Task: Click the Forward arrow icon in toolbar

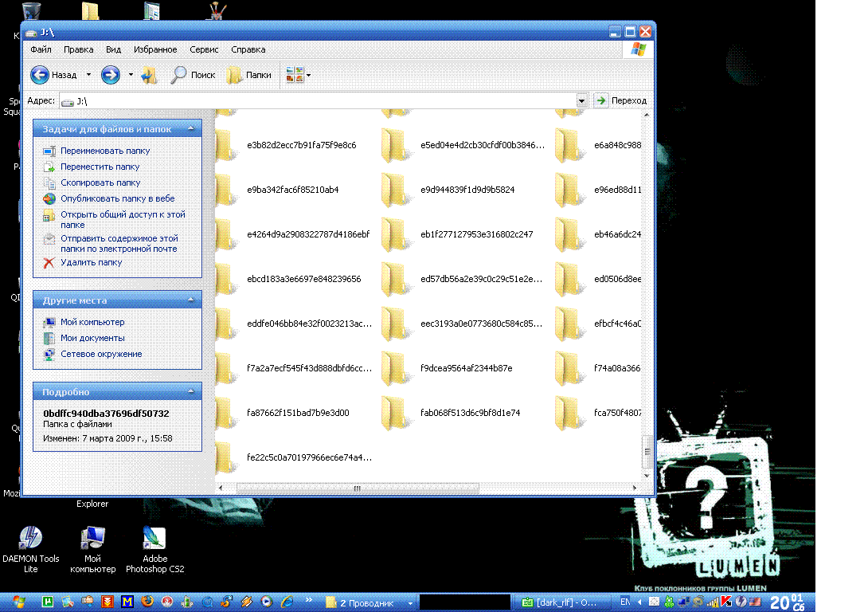Action: [111, 75]
